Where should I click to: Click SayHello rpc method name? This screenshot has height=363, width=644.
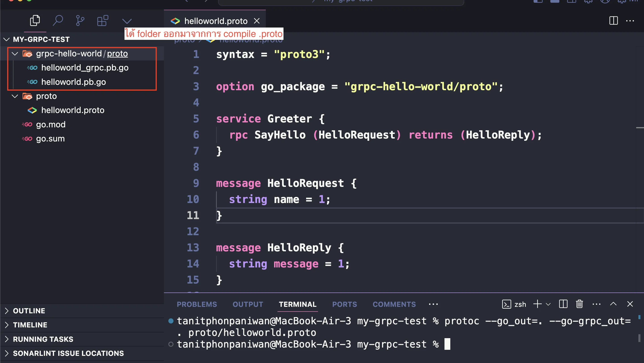(280, 135)
